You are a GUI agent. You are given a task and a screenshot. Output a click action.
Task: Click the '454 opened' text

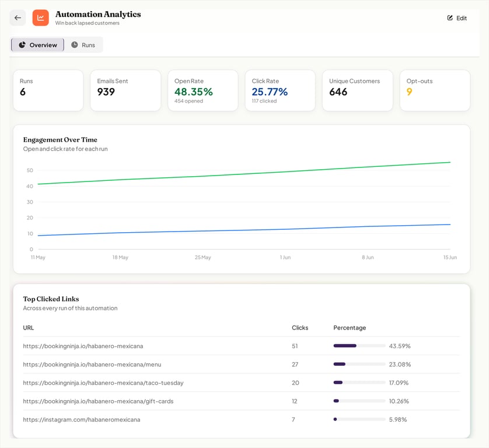188,101
